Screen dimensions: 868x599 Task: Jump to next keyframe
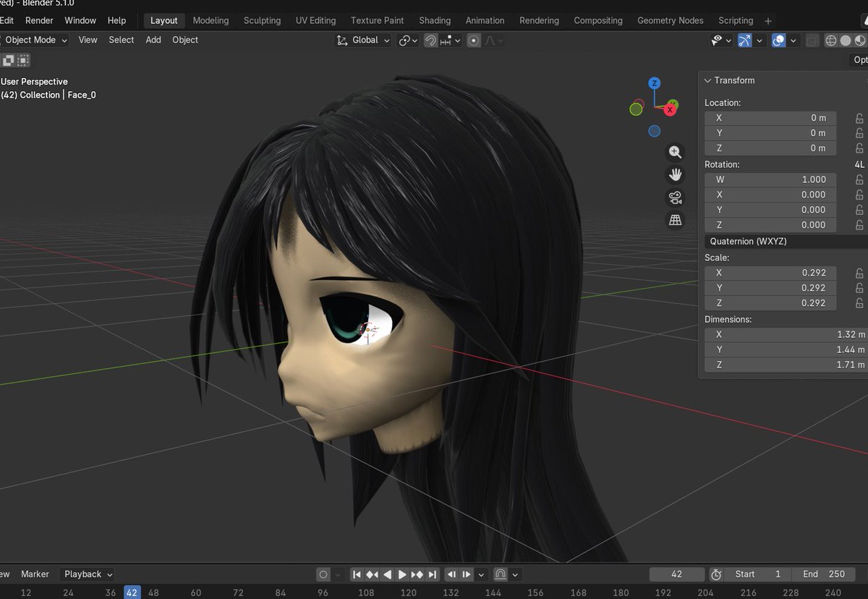(417, 574)
